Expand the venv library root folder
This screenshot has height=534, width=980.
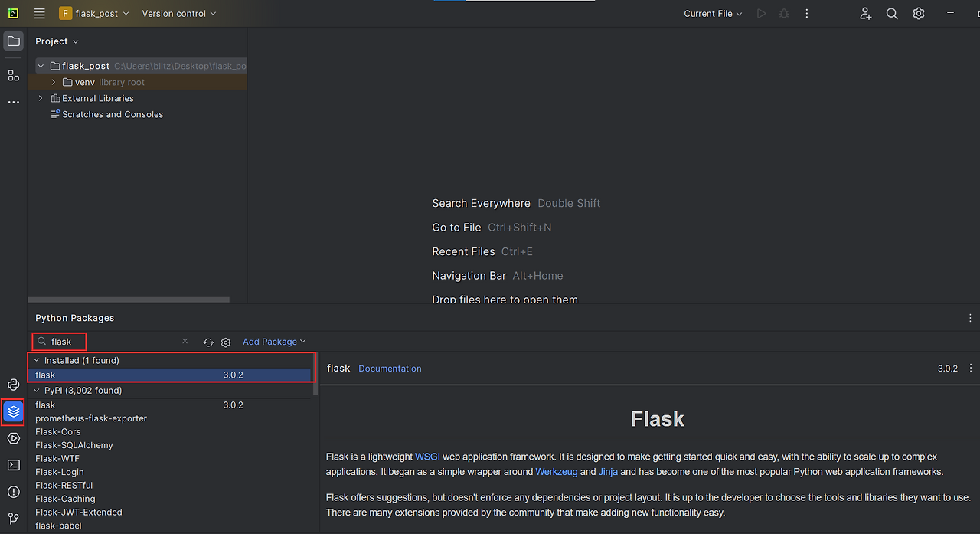(52, 82)
